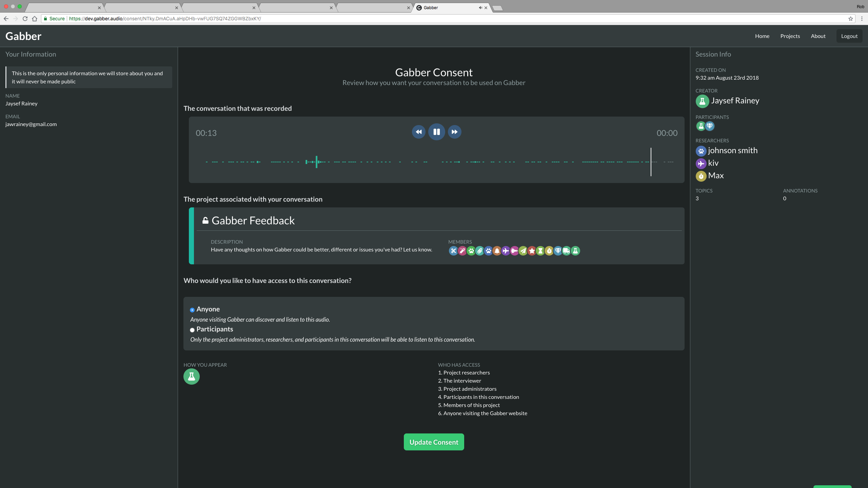The height and width of the screenshot is (488, 868).
Task: Click the flask avatar in Members row
Action: click(575, 251)
